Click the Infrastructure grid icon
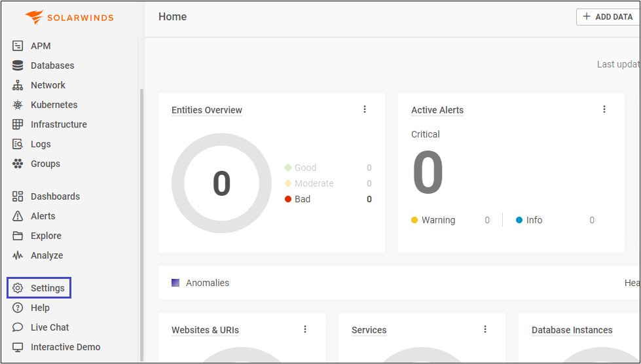This screenshot has height=364, width=641. [18, 124]
